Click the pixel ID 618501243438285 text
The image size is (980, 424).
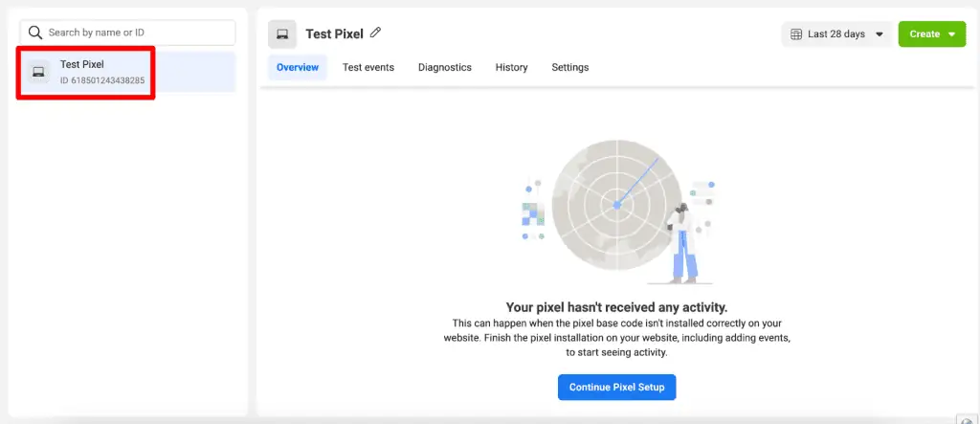102,80
